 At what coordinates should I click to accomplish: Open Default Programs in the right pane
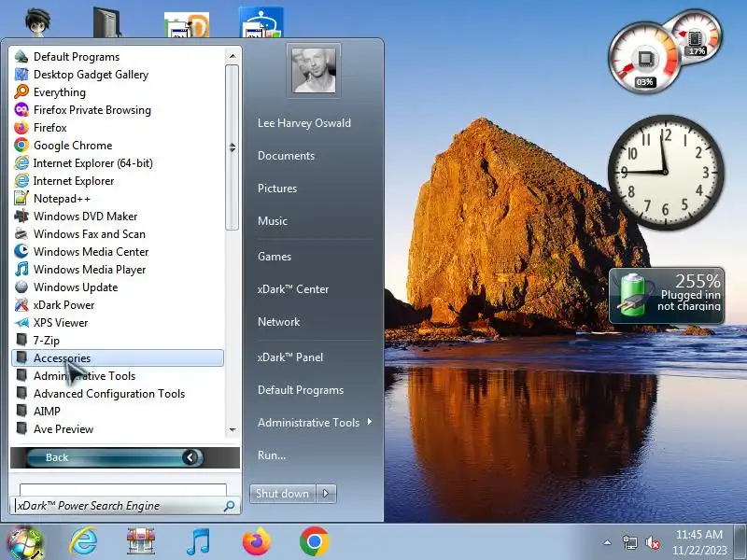point(300,390)
